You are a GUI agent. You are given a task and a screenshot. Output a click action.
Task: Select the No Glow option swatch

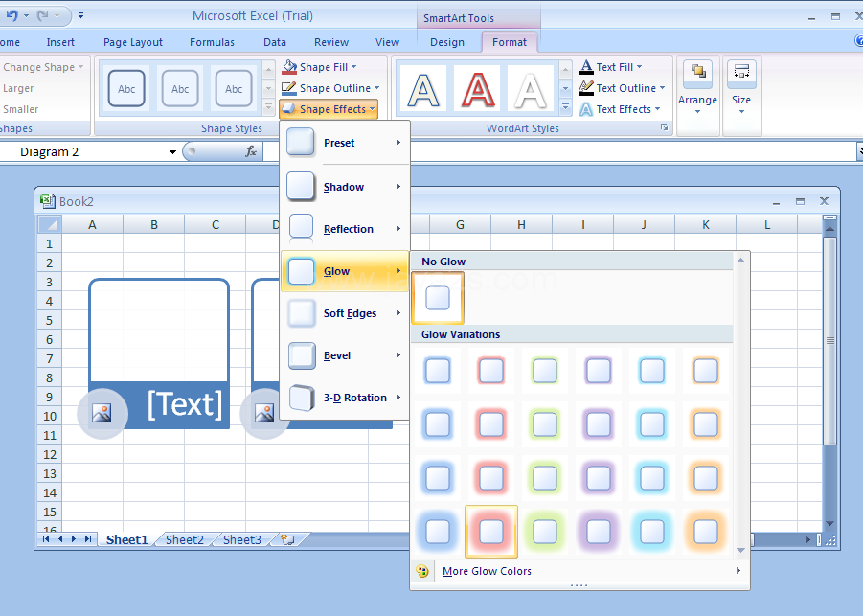[438, 298]
